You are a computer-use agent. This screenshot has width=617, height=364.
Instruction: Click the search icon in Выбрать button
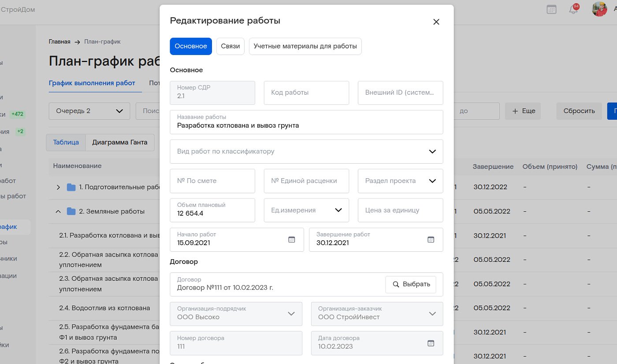[396, 284]
